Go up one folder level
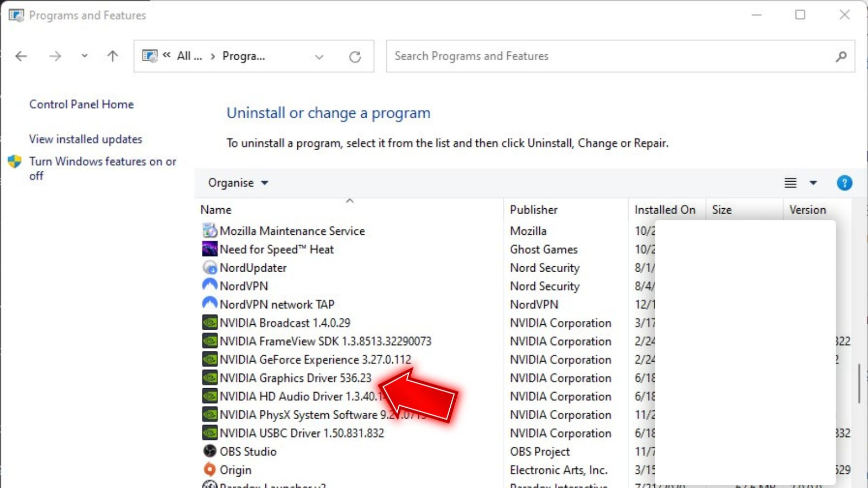The image size is (868, 488). (x=112, y=56)
